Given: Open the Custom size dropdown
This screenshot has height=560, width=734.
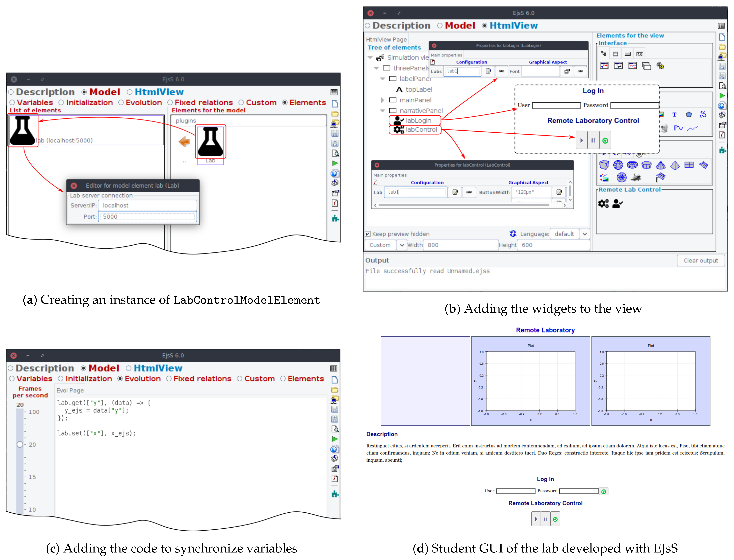Looking at the screenshot, I should click(402, 245).
